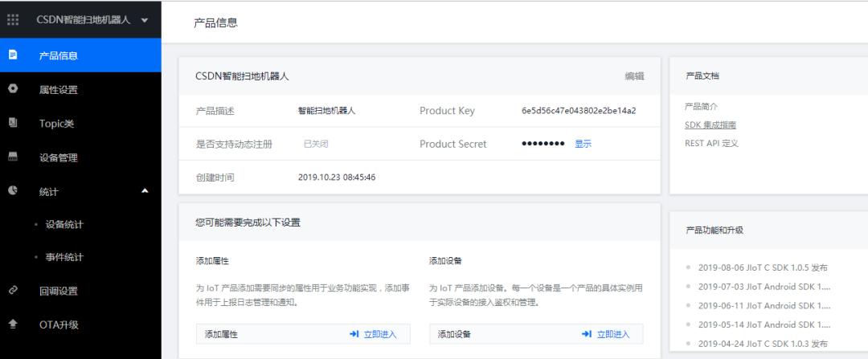
Task: Click 立即进入 for 添加属性
Action: pyautogui.click(x=379, y=334)
